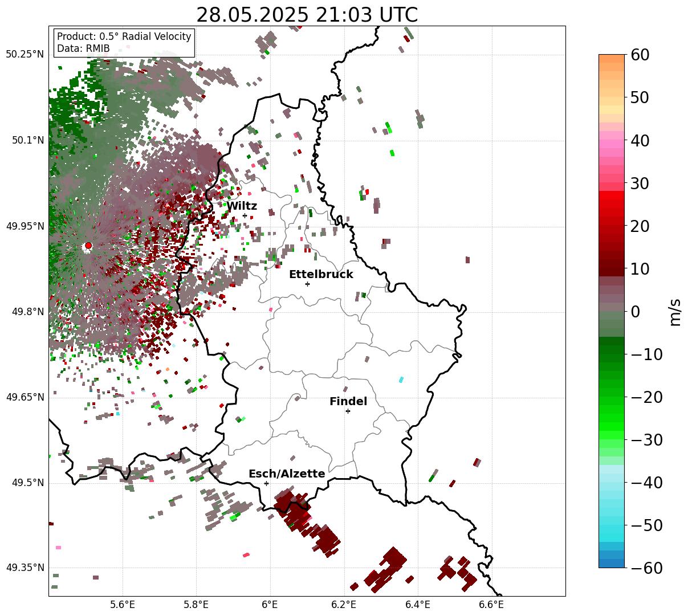
Task: Click the colorbar tick label −40
Action: pos(647,483)
